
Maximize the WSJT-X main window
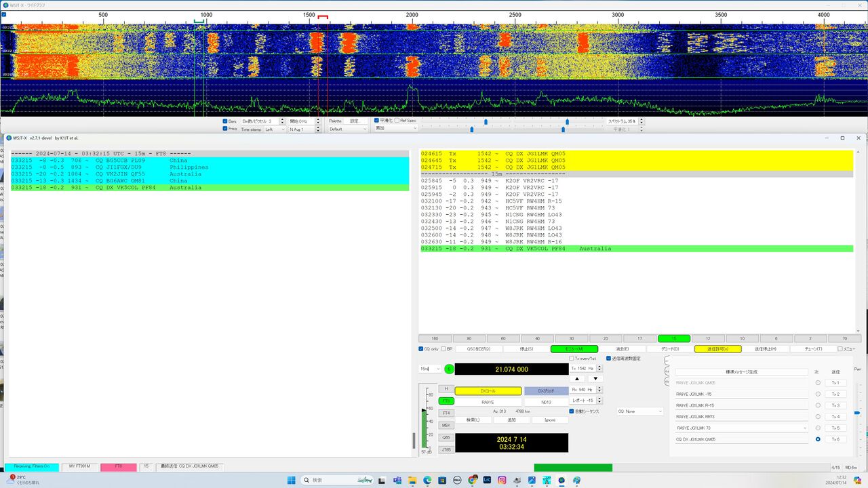point(842,138)
